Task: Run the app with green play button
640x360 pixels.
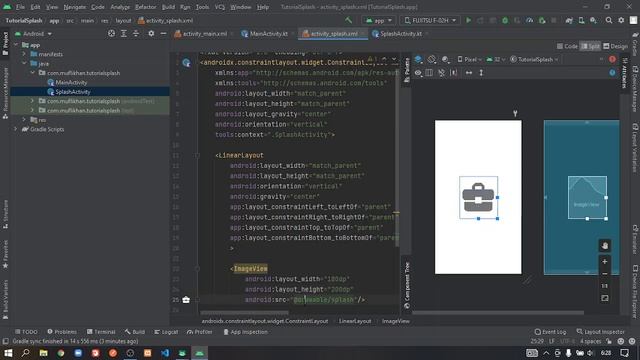Action: point(469,20)
